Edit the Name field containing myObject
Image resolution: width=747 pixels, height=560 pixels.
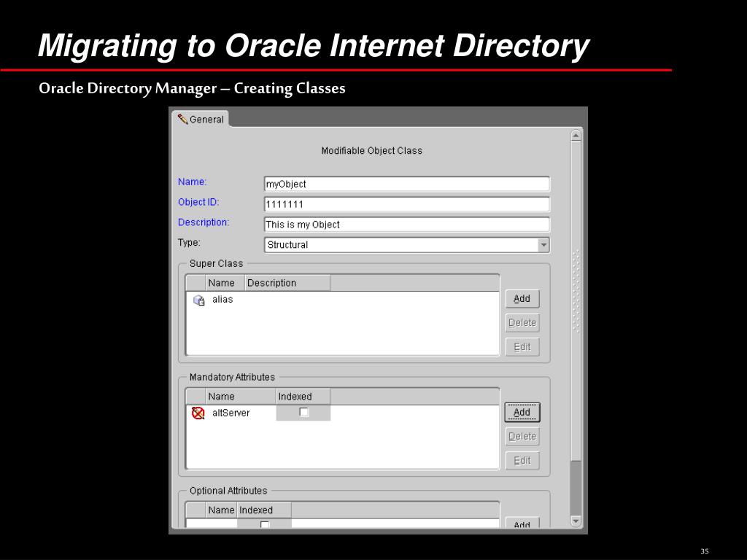pyautogui.click(x=407, y=184)
